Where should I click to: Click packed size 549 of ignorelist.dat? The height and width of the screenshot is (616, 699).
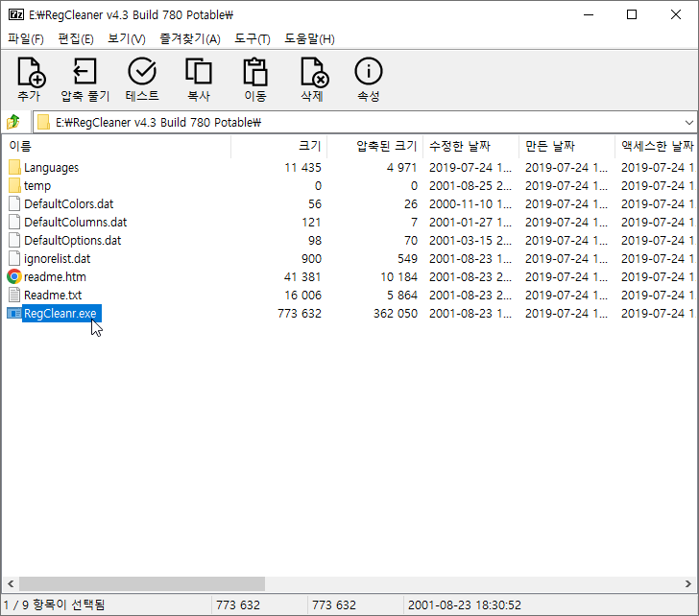point(407,259)
